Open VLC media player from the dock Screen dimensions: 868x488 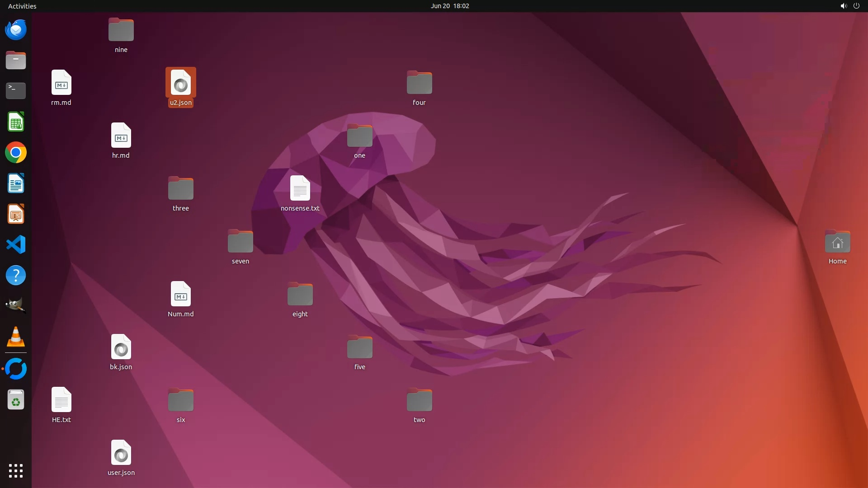coord(16,337)
